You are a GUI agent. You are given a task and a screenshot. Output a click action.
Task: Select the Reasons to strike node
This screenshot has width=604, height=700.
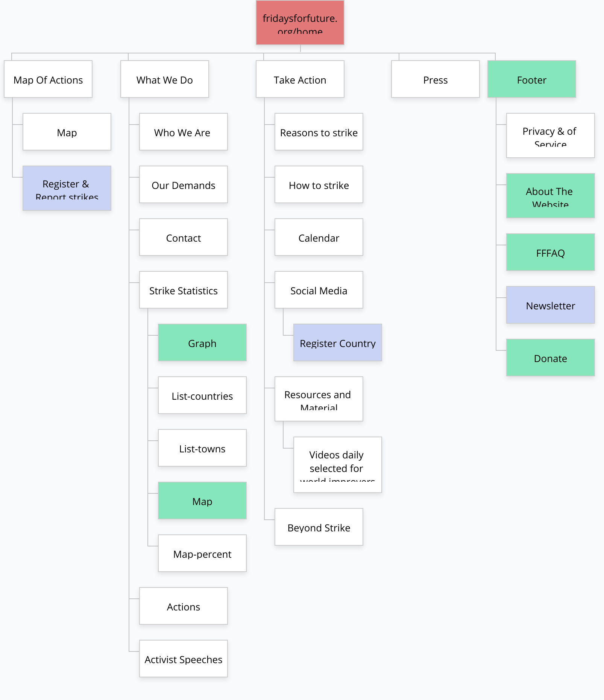click(319, 132)
